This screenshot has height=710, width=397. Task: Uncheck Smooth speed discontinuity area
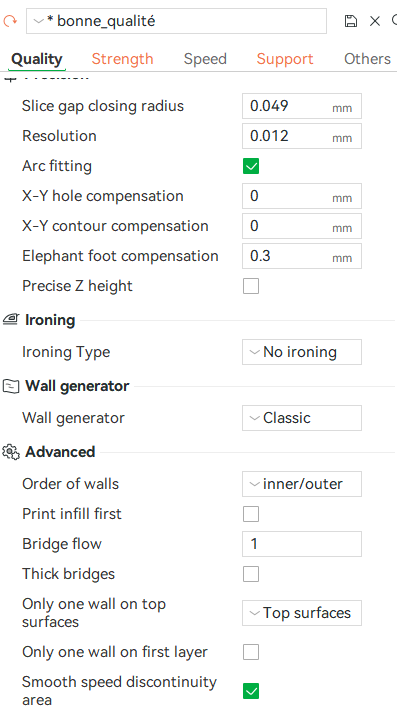[x=251, y=691]
